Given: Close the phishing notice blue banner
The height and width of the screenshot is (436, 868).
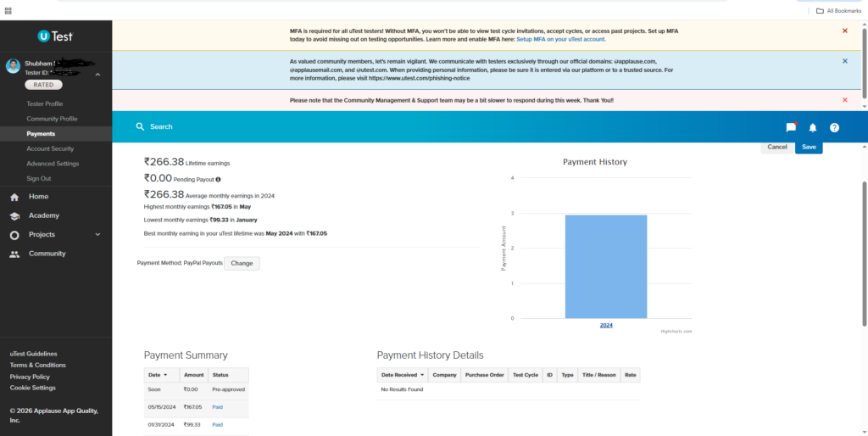Looking at the screenshot, I should [x=844, y=61].
